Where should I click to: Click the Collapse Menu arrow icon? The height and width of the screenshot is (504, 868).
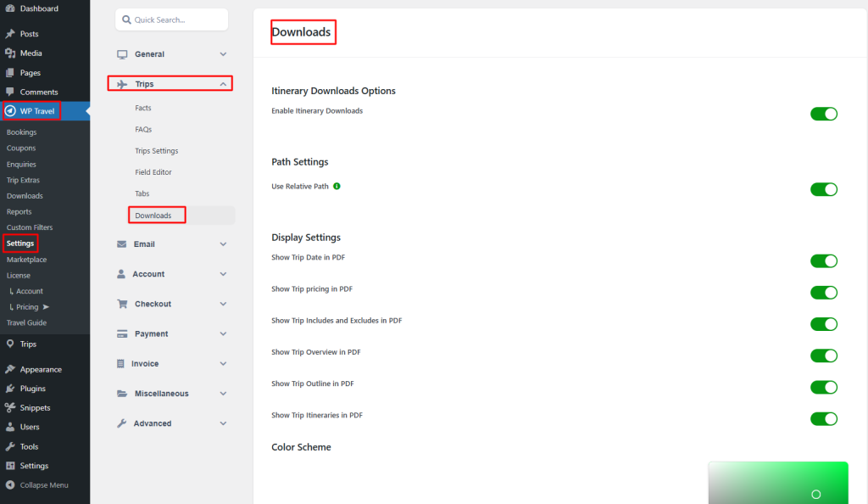pos(10,484)
